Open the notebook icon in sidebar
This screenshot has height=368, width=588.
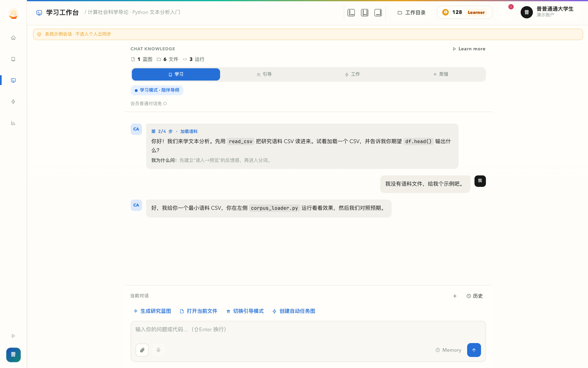click(13, 59)
